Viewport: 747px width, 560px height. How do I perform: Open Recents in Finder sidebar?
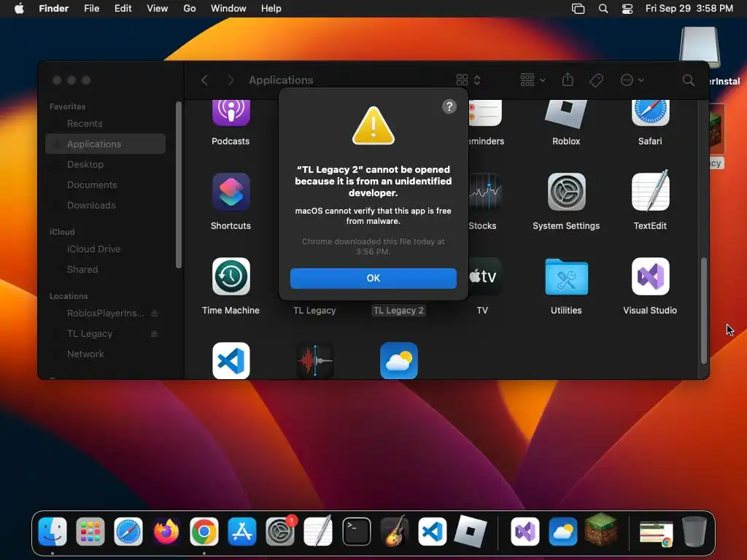[x=105, y=124]
